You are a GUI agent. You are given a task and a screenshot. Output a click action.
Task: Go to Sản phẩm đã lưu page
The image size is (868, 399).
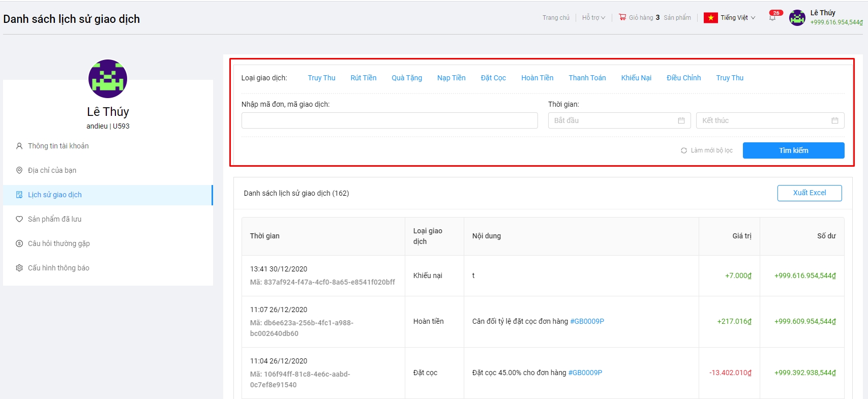[x=54, y=219]
